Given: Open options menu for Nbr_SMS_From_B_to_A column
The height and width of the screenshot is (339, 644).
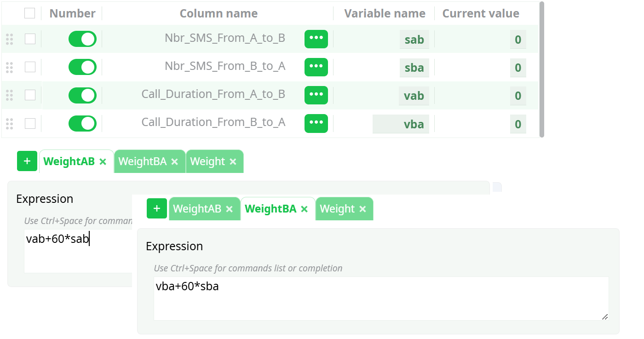Looking at the screenshot, I should point(316,67).
